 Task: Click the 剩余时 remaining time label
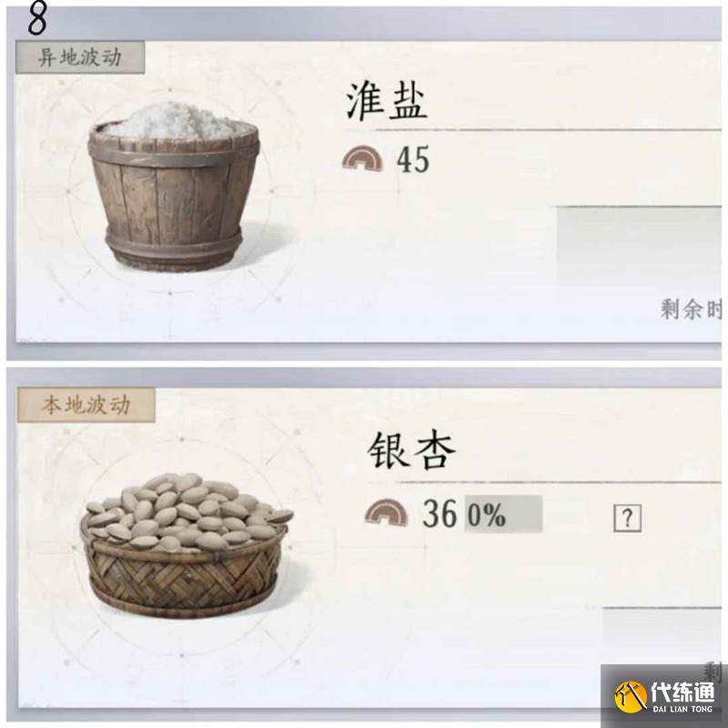point(691,309)
